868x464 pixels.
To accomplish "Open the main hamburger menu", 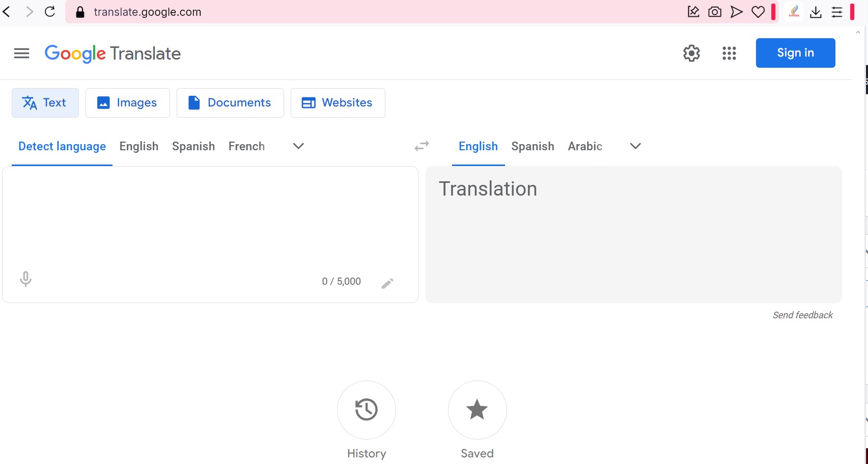I will pyautogui.click(x=21, y=53).
